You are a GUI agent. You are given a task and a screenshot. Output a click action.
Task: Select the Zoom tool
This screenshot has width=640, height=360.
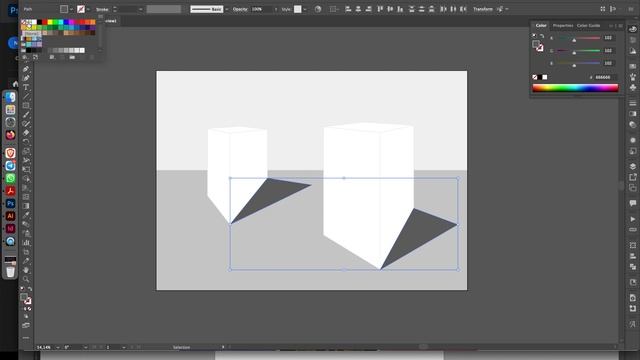26,279
